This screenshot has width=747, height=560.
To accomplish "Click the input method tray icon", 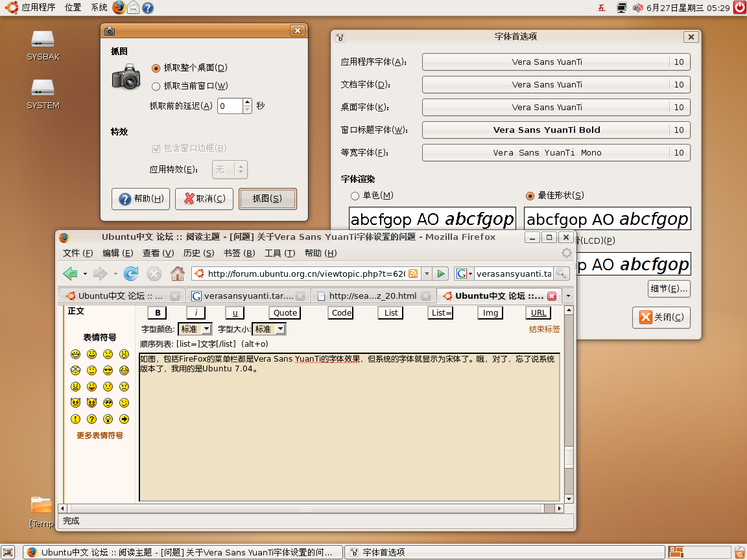I will (601, 8).
